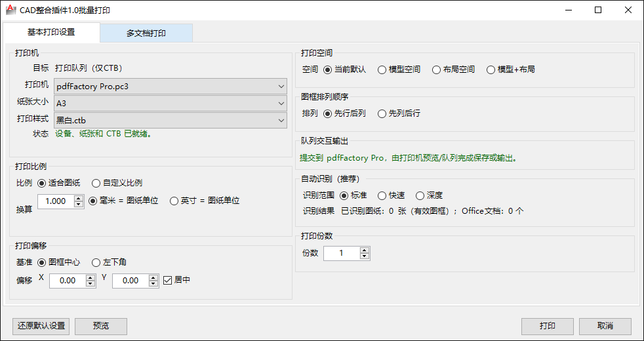Screen dimensions: 644x341
Task: Increase the X offset with up arrow
Action: (91, 277)
